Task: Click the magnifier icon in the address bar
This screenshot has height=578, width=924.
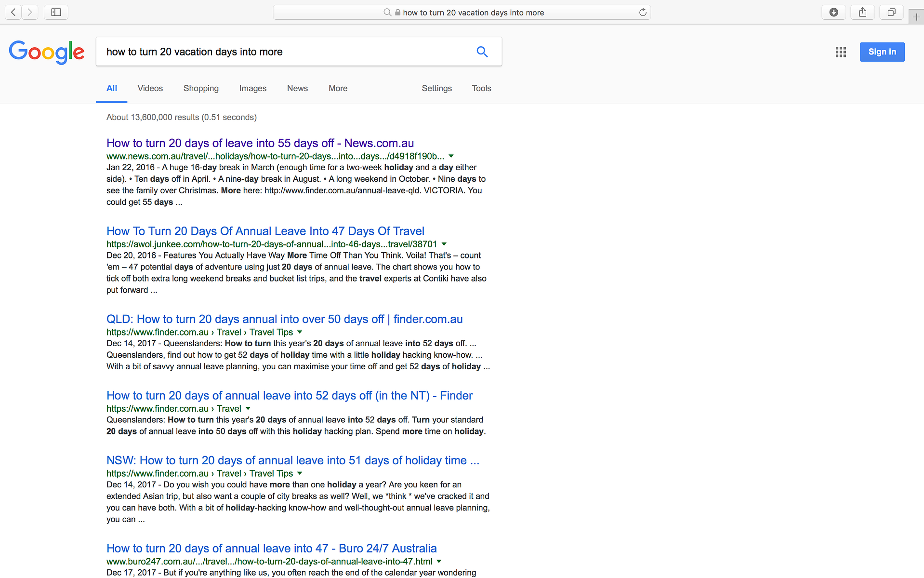Action: (387, 13)
